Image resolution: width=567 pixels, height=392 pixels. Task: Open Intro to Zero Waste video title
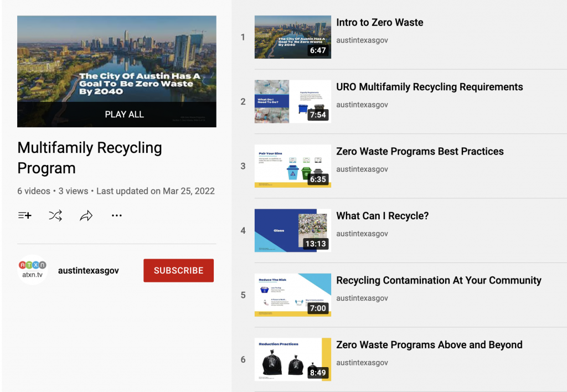click(380, 22)
